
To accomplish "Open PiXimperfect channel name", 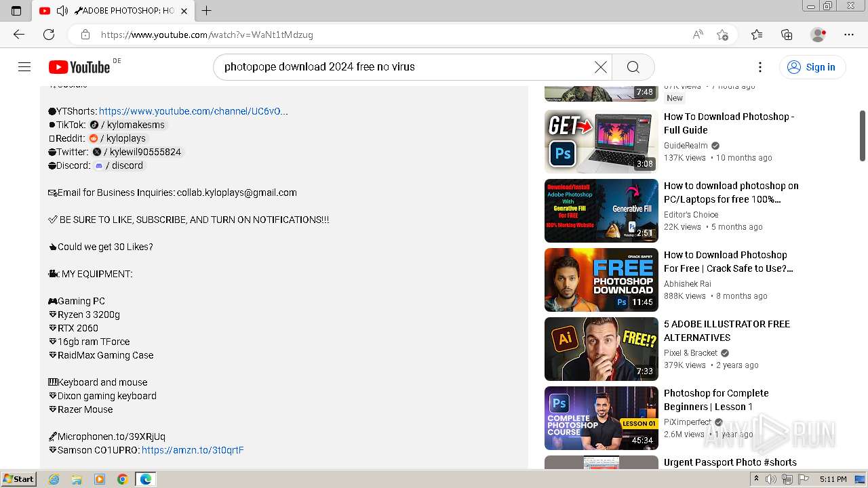I will point(688,422).
